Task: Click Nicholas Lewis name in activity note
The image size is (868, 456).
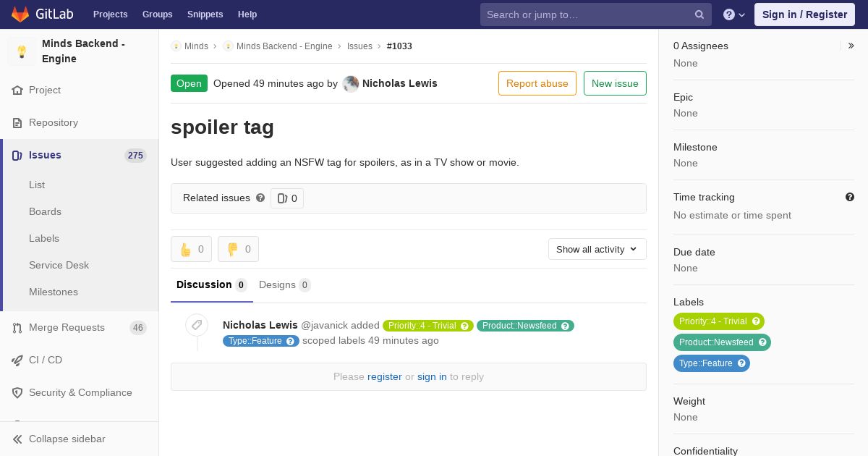Action: click(260, 326)
